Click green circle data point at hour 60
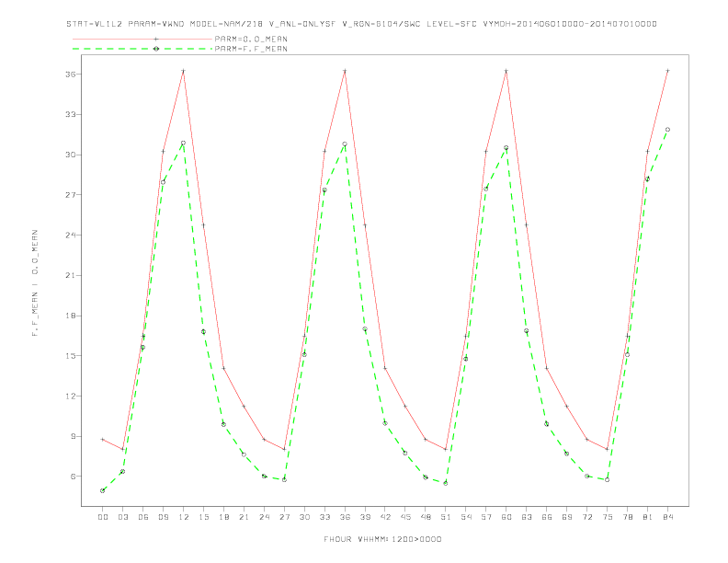Viewport: 728px width, 563px height. click(x=506, y=148)
